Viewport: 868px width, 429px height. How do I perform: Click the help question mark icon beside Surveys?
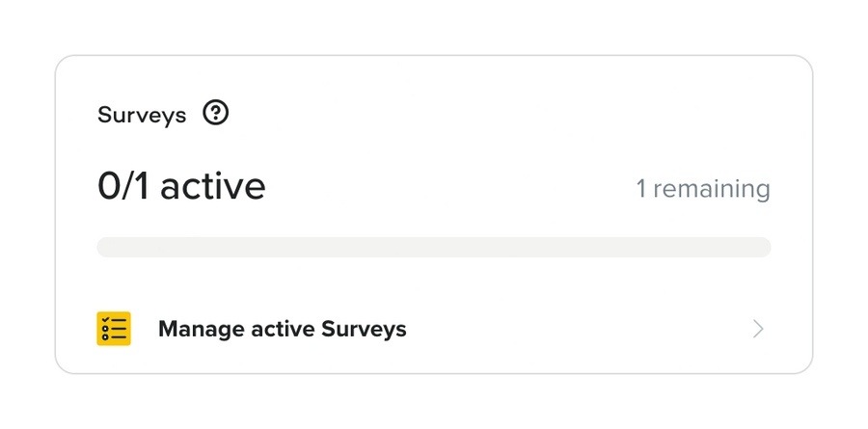coord(216,114)
